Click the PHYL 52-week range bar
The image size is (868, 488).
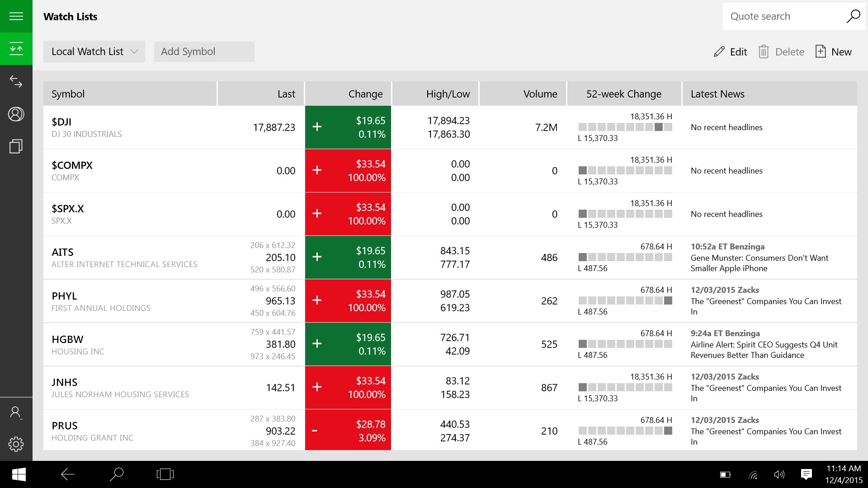pyautogui.click(x=625, y=300)
